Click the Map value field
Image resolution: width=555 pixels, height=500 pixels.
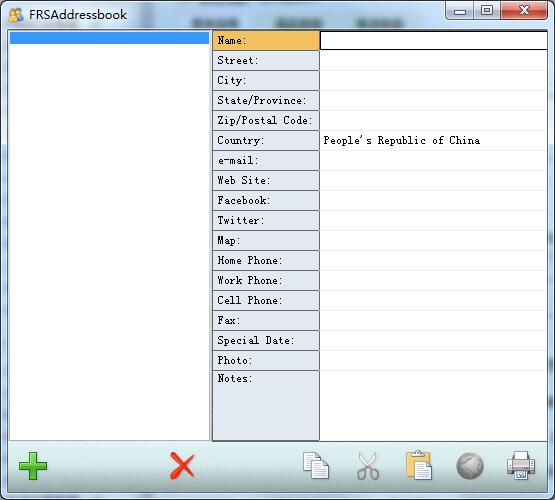[433, 240]
